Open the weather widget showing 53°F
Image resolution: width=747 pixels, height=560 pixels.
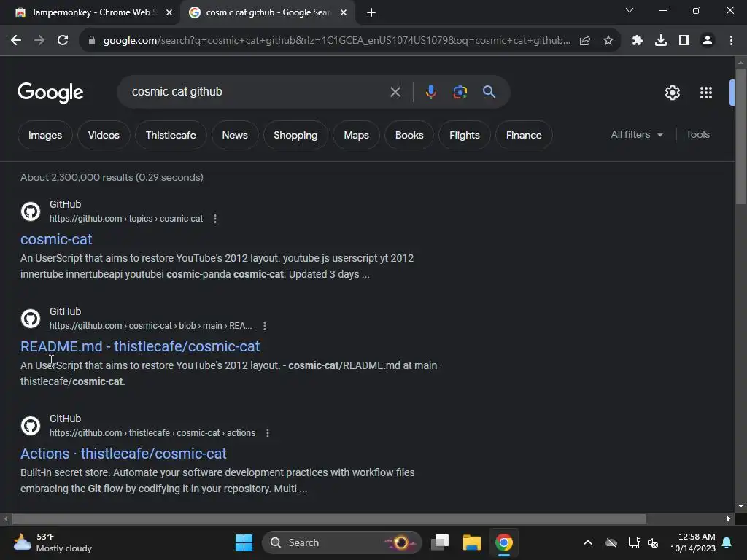pos(53,542)
